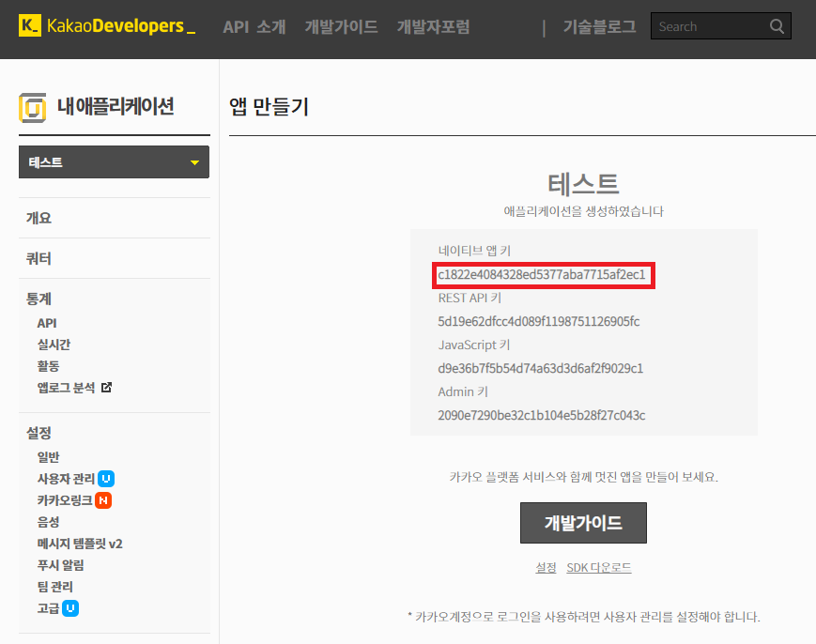Viewport: 816px width, 644px height.
Task: Select 통계 section in the sidebar
Action: pos(39,299)
